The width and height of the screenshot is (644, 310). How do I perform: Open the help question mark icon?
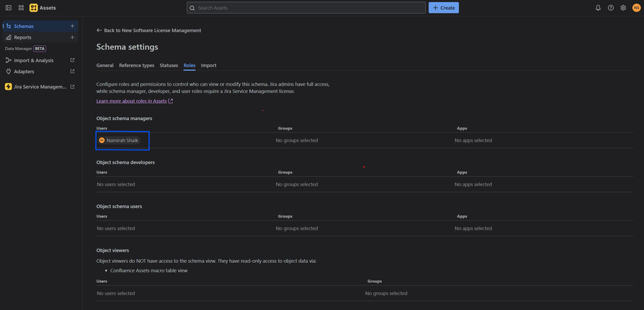click(610, 8)
